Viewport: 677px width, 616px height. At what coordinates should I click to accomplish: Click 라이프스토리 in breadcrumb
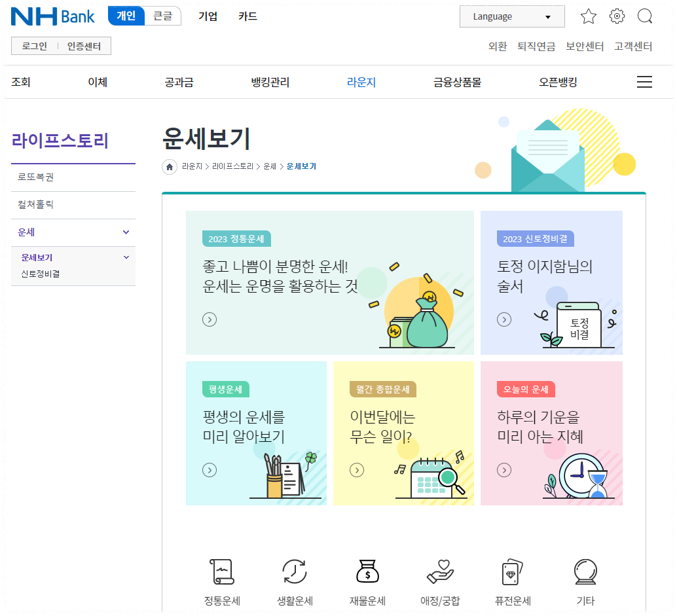pos(232,167)
